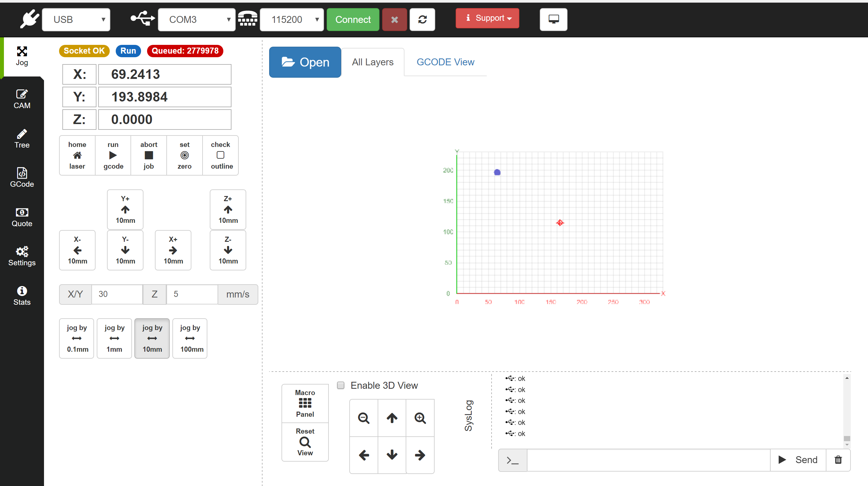Jog Y+ by 10mm
This screenshot has height=486, width=868.
coord(125,209)
